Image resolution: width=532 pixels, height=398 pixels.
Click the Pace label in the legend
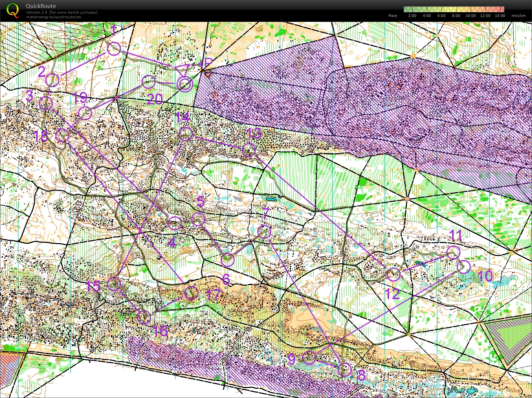pos(393,16)
